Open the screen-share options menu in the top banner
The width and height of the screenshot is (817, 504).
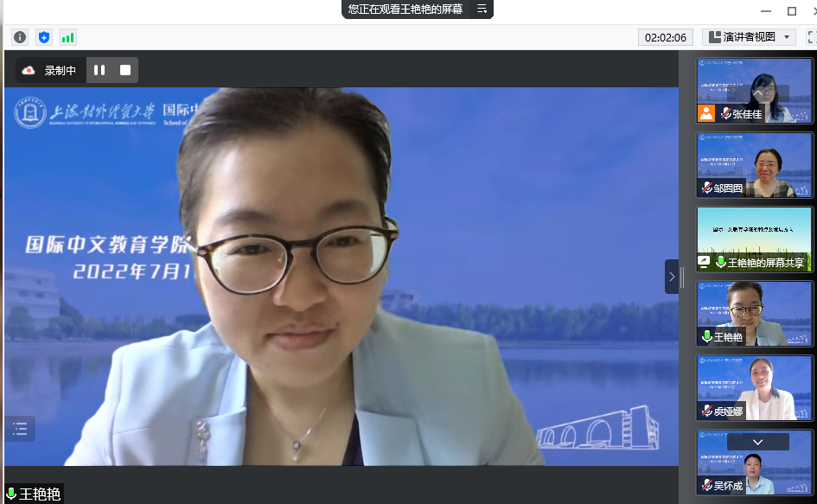click(x=482, y=10)
